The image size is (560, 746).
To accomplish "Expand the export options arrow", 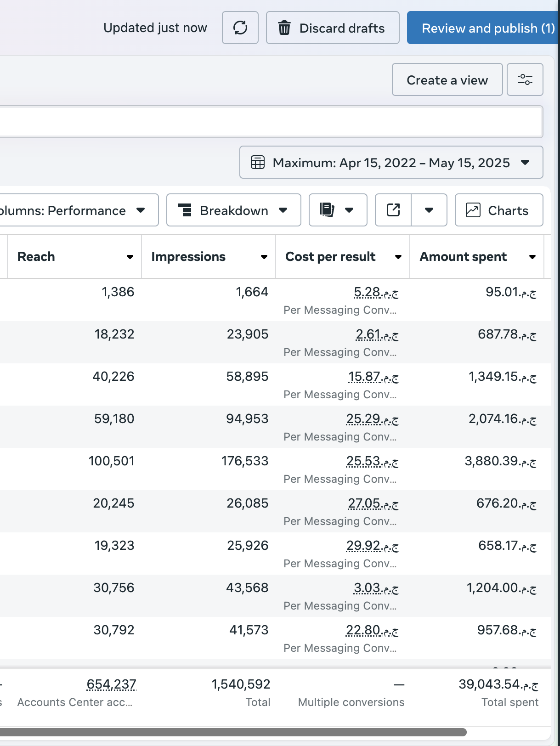I will pos(429,210).
